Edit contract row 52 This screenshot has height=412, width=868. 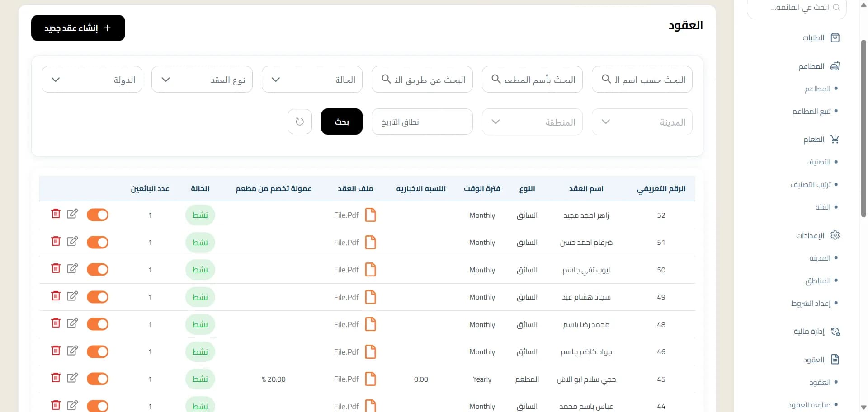[72, 214]
